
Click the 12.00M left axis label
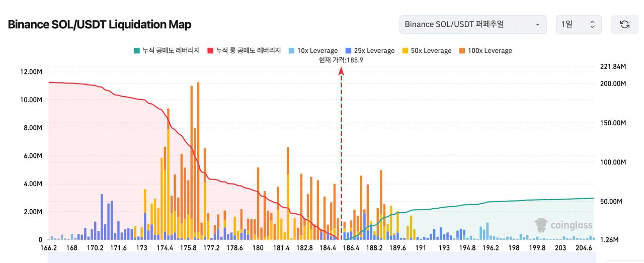pos(31,72)
